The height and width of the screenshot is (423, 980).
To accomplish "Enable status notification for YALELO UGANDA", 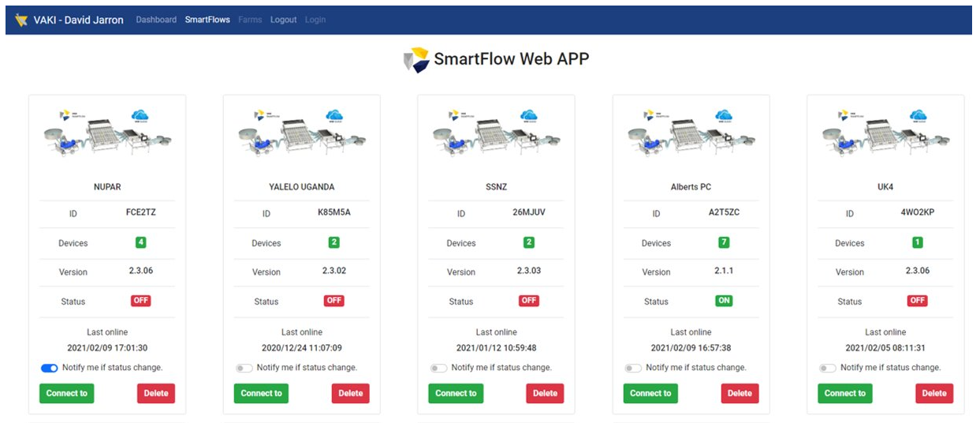I will [244, 368].
